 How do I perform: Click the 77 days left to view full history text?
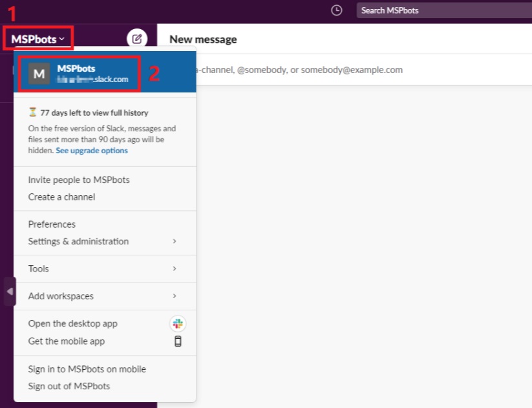(x=94, y=113)
